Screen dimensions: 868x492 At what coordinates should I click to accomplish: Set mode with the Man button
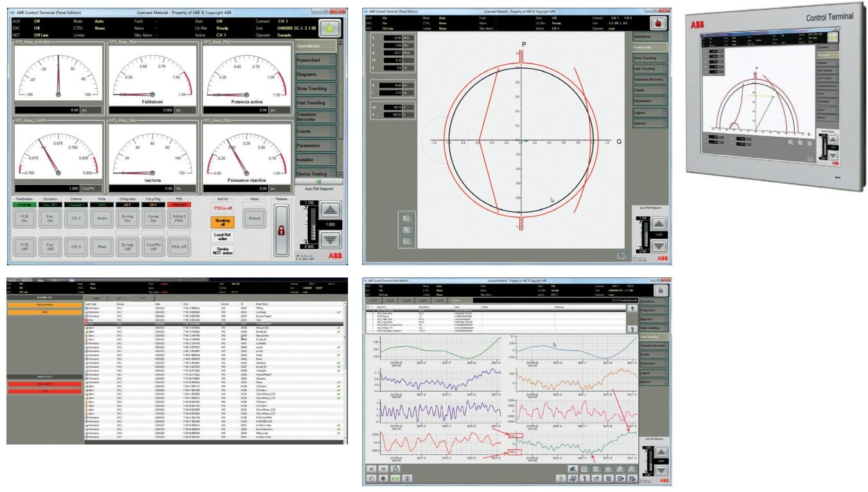100,247
